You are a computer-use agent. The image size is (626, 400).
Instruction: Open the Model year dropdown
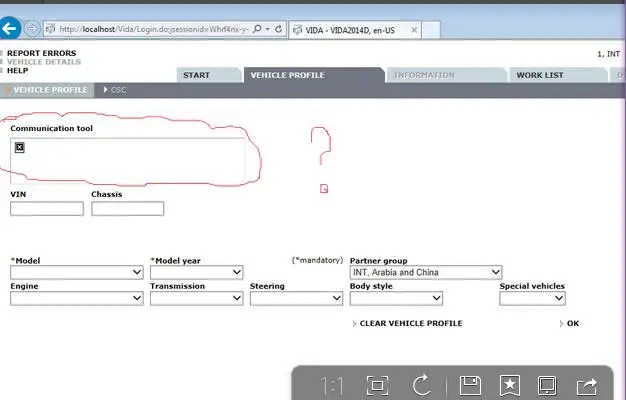196,273
